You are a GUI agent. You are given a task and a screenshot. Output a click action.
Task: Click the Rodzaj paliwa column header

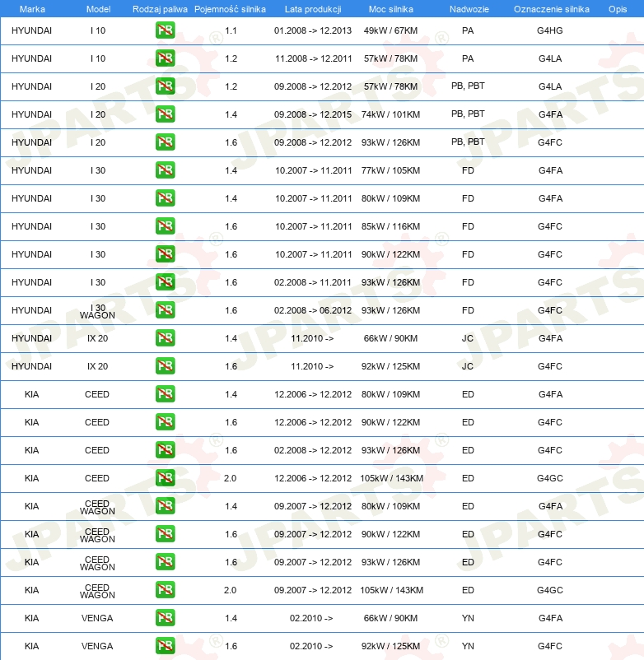coord(160,9)
